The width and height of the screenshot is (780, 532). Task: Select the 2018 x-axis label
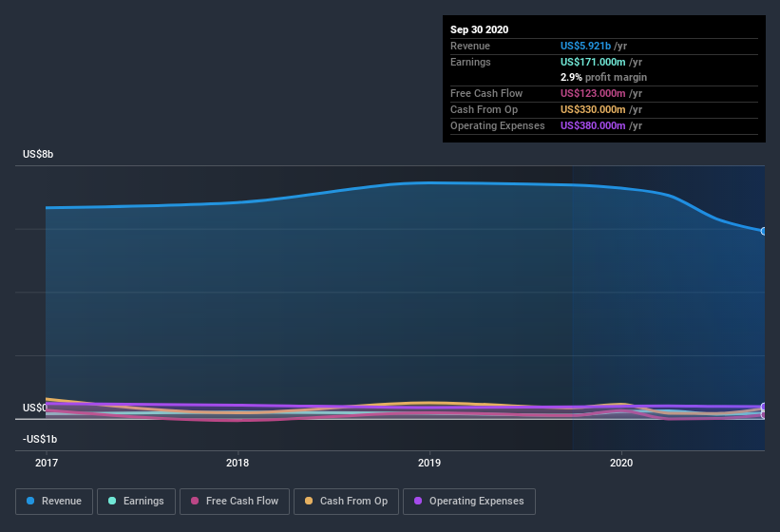(x=238, y=463)
